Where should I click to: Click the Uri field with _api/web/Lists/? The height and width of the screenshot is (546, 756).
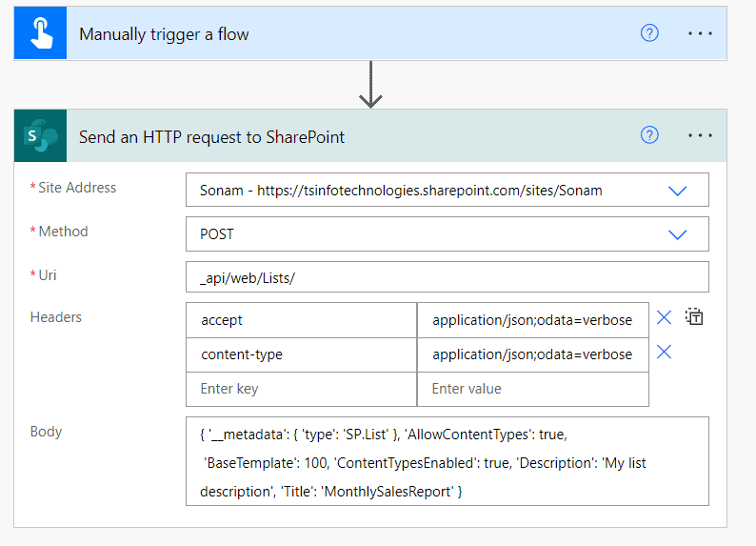[447, 277]
